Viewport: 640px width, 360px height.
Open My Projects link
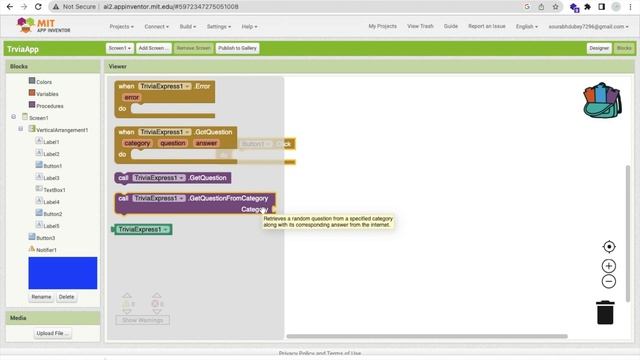click(382, 26)
